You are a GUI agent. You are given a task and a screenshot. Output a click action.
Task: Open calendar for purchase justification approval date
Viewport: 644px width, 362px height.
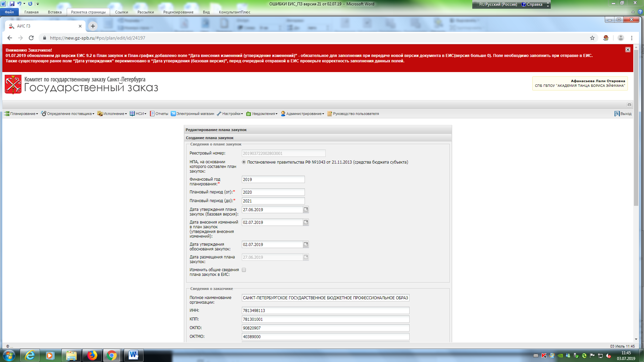(306, 244)
